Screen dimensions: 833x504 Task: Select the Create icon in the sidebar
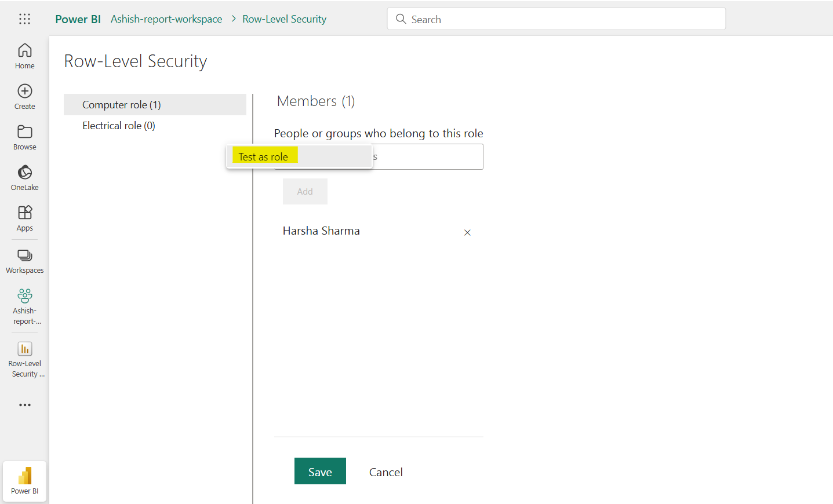24,96
